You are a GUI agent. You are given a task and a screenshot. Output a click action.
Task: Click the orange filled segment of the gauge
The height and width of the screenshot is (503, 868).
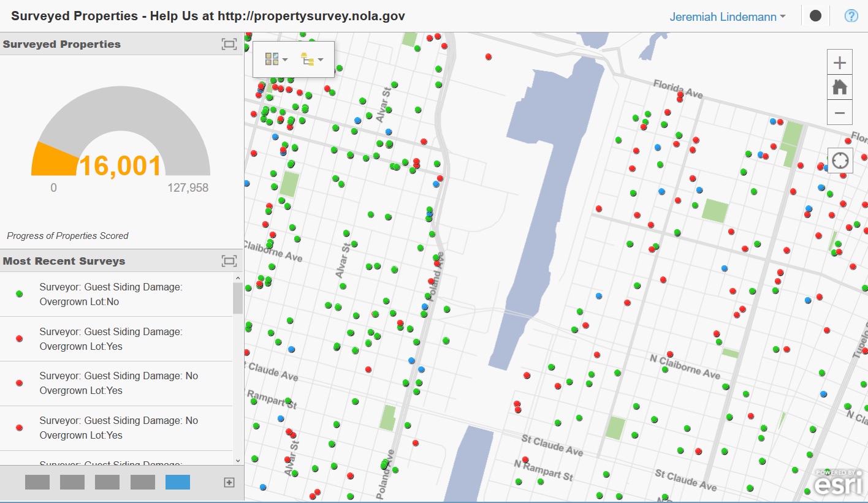pos(54,160)
